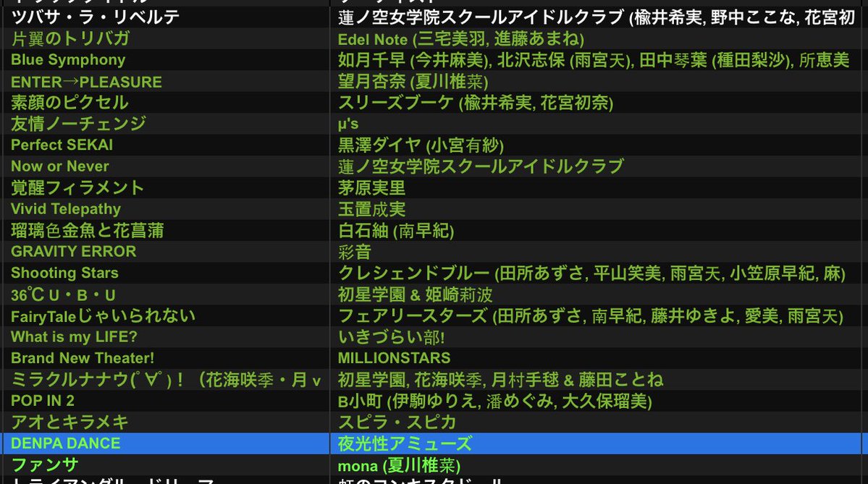Image resolution: width=868 pixels, height=484 pixels.
Task: Select artist 玉置成実
Action: pos(371,209)
